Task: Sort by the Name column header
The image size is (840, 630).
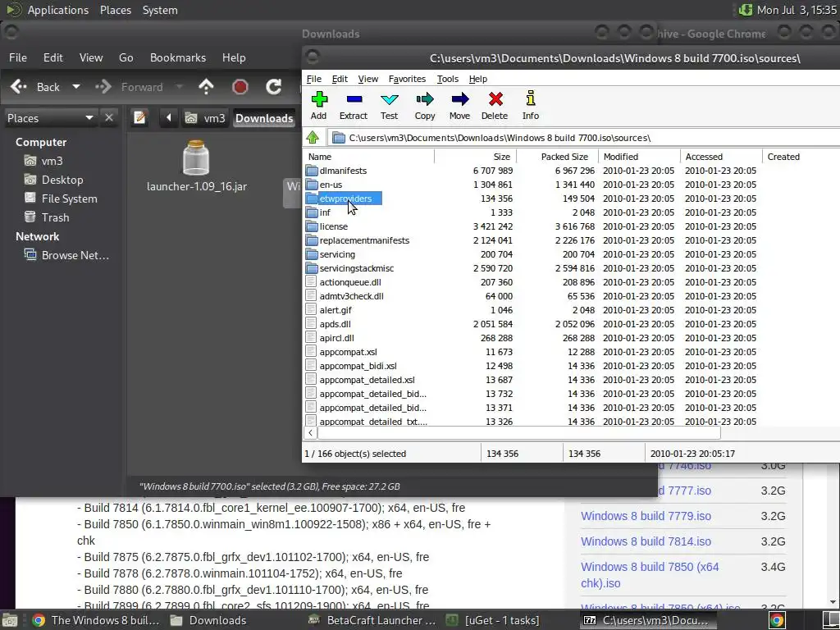Action: tap(369, 157)
